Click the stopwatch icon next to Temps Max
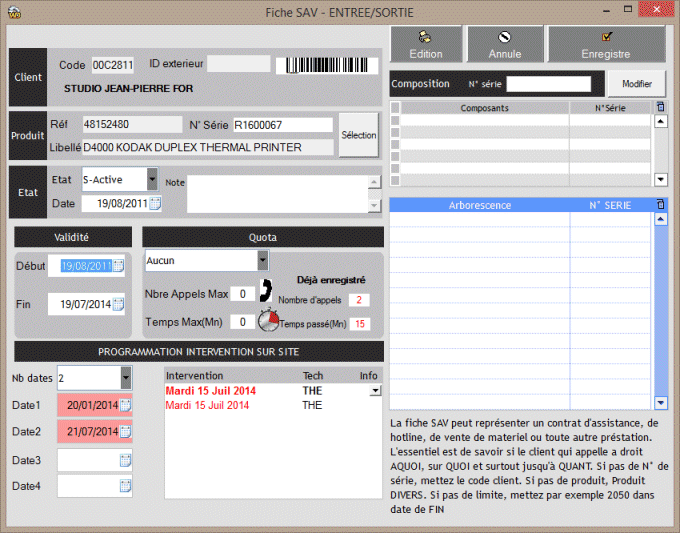Screen dimensions: 680x533 [x=268, y=321]
